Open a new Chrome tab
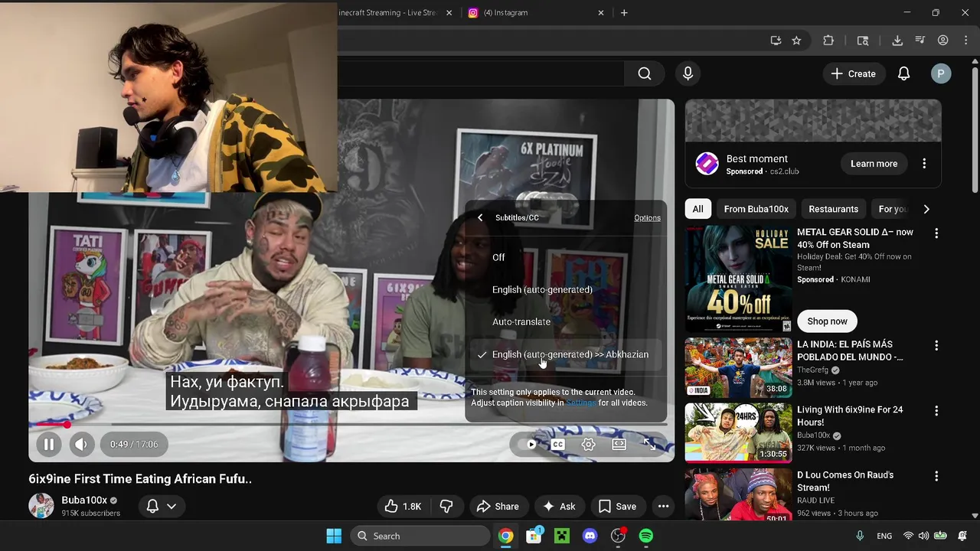 pyautogui.click(x=624, y=12)
